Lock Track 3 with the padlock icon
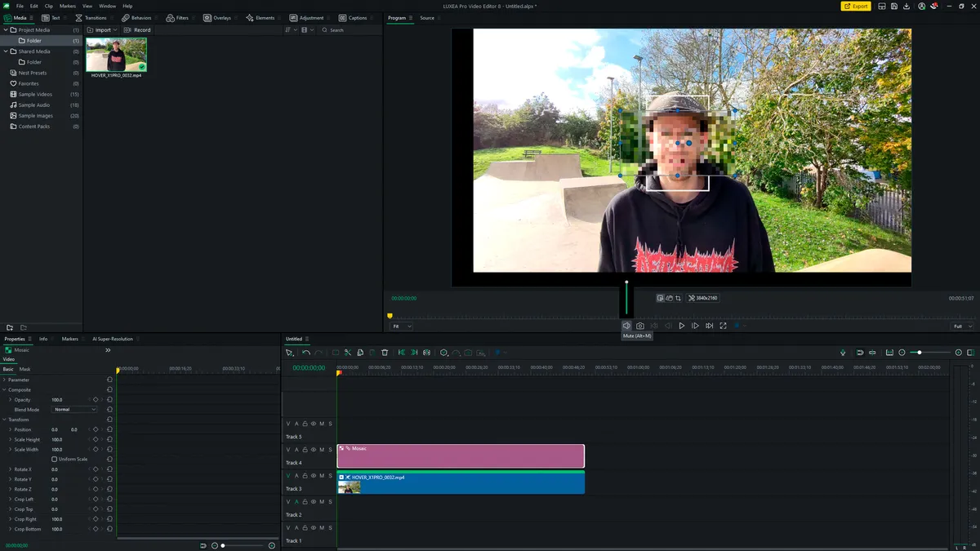 [x=305, y=476]
